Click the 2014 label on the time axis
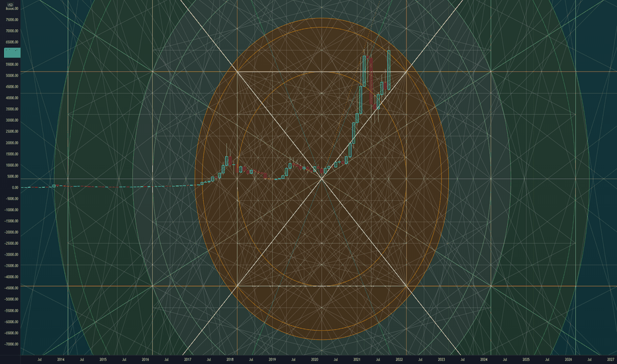 click(x=61, y=359)
